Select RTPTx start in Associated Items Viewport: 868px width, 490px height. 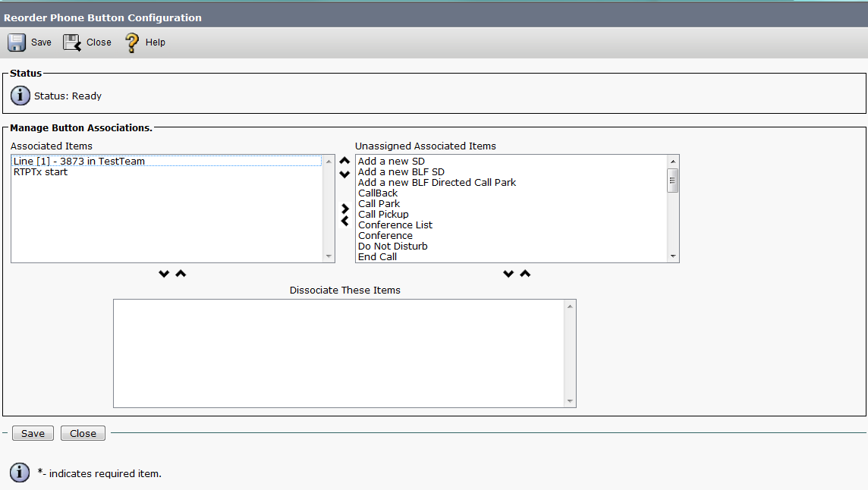click(40, 172)
